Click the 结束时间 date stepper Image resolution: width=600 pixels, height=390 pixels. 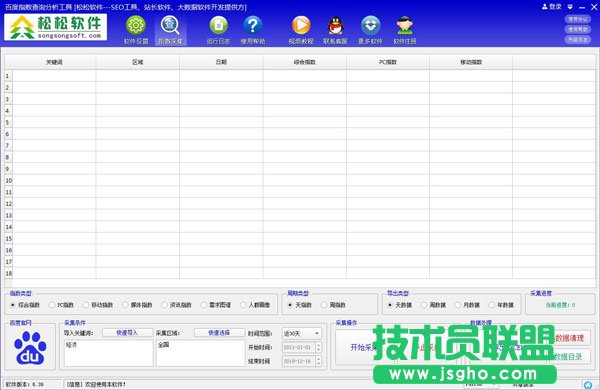318,361
